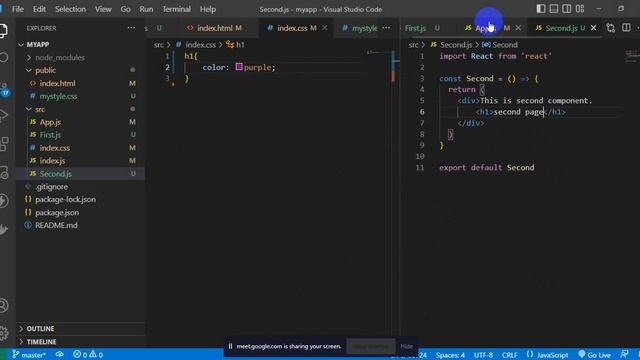The image size is (640, 360).
Task: Click JavaScript language mode in status bar
Action: 552,355
